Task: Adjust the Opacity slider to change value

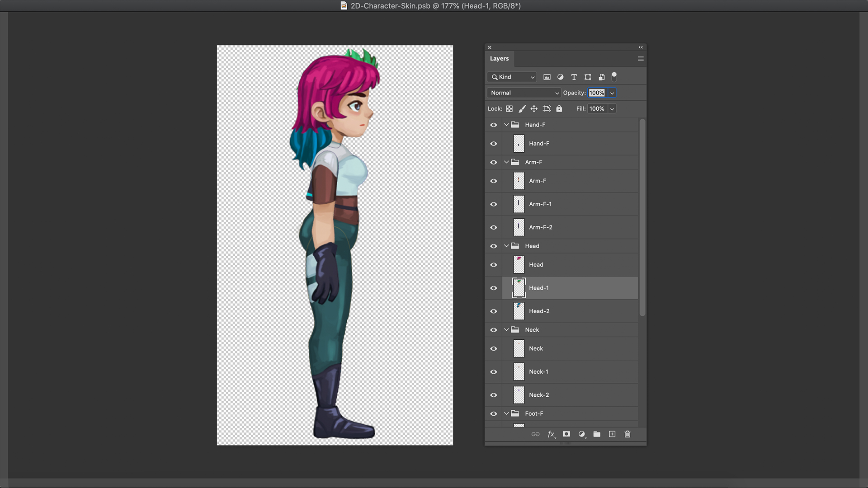Action: (x=612, y=92)
